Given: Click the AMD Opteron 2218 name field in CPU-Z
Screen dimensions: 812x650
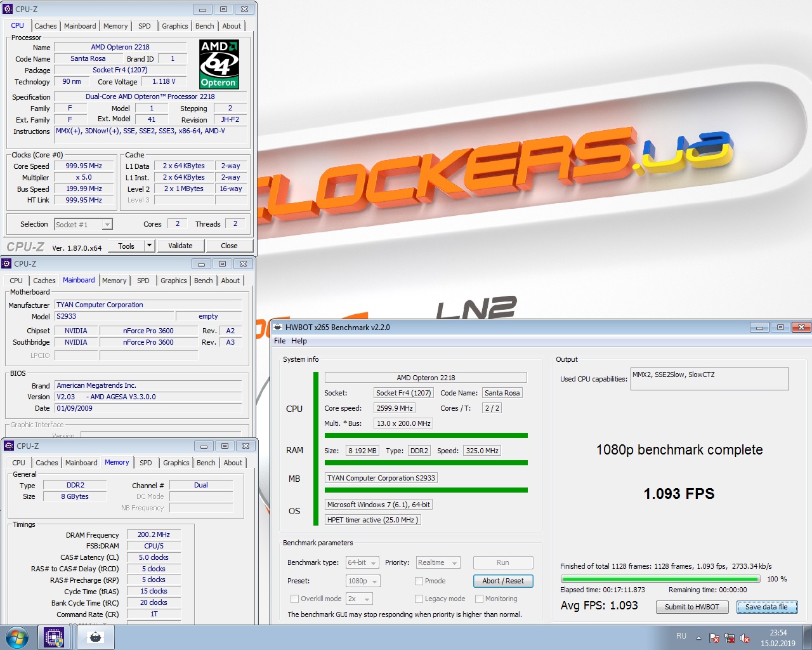Looking at the screenshot, I should pyautogui.click(x=121, y=47).
